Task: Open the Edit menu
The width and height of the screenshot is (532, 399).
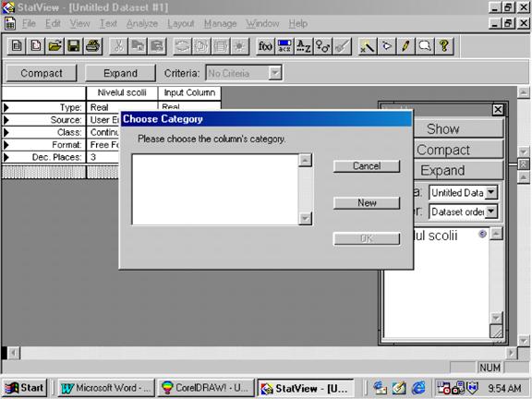Action: (x=53, y=23)
